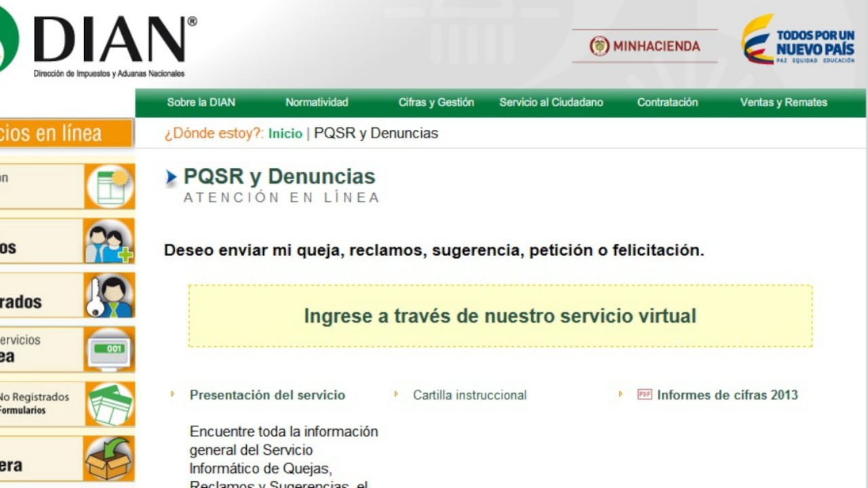Click the registered users key icon

(108, 295)
